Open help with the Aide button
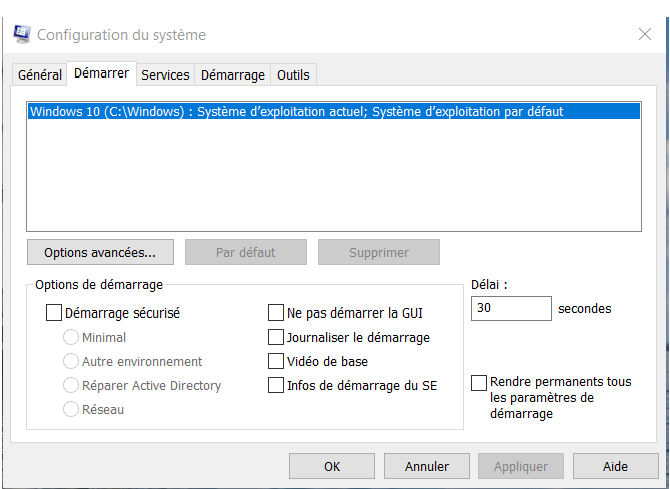670x489 pixels. [x=615, y=466]
